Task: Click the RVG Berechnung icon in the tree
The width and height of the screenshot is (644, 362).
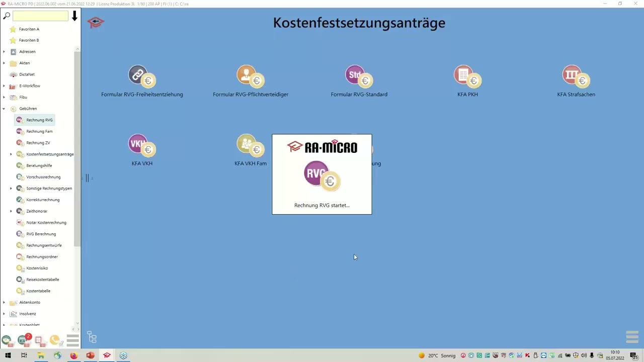Action: (20, 234)
